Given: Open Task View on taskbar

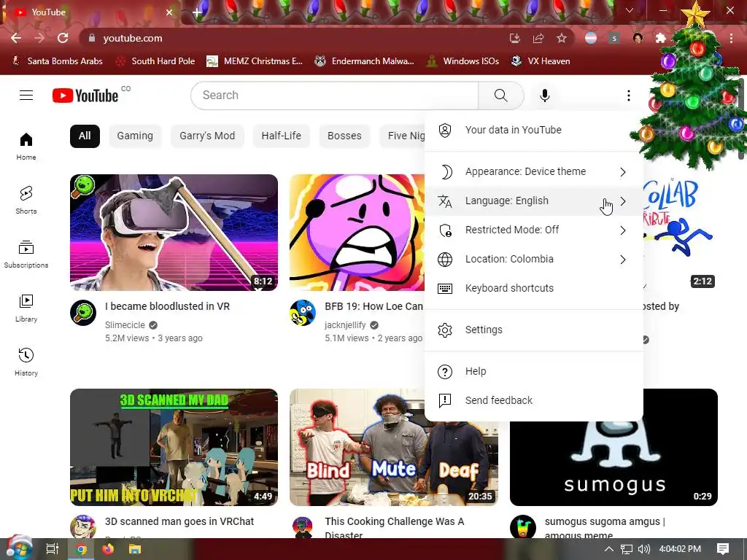Looking at the screenshot, I should click(53, 549).
